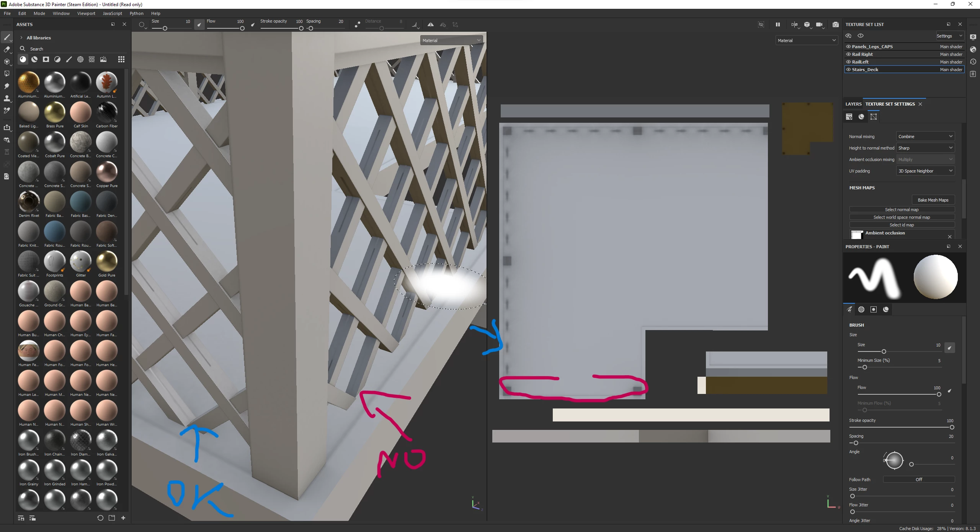Select the Clone tool

coord(7,98)
